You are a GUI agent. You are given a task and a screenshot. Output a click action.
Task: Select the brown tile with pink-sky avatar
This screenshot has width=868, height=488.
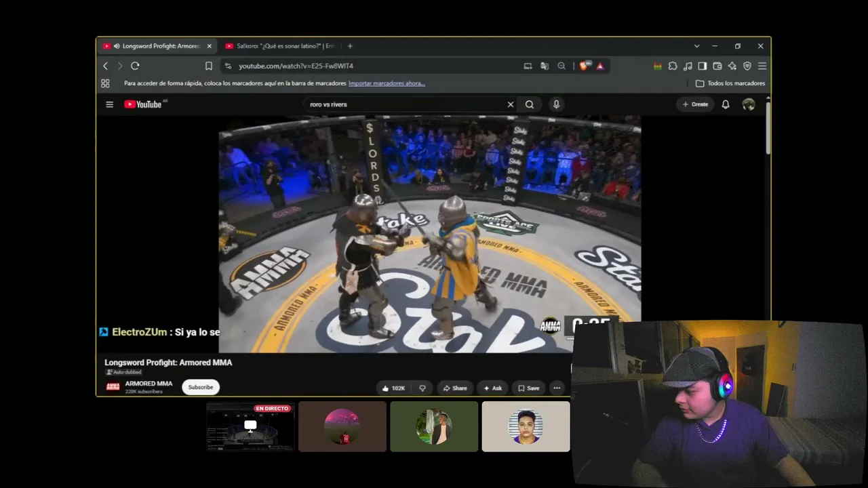342,426
